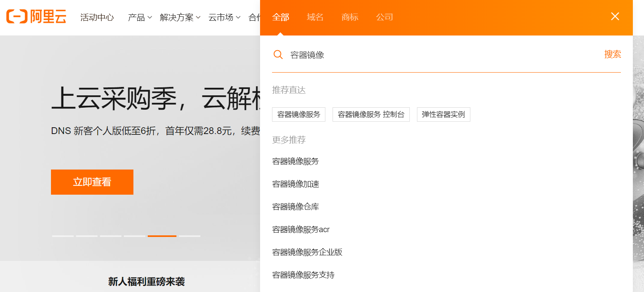This screenshot has width=644, height=292.
Task: Jump to the active orange carousel indicator
Action: 162,236
